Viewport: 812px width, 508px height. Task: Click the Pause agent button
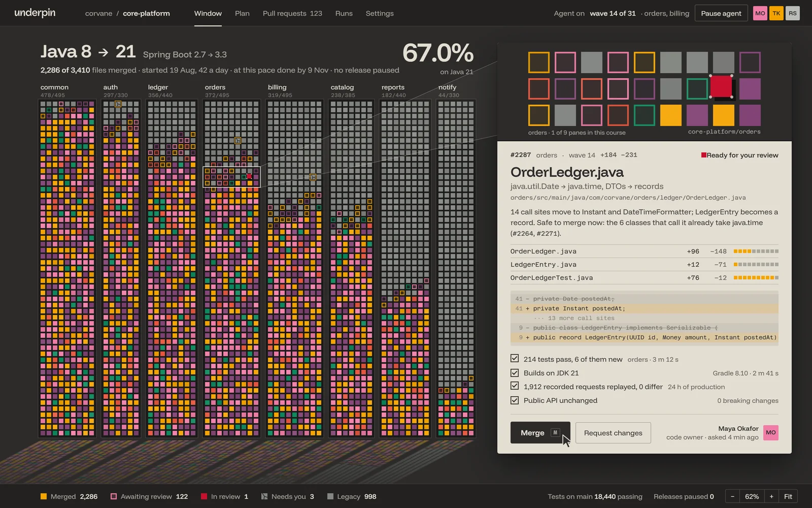point(721,13)
